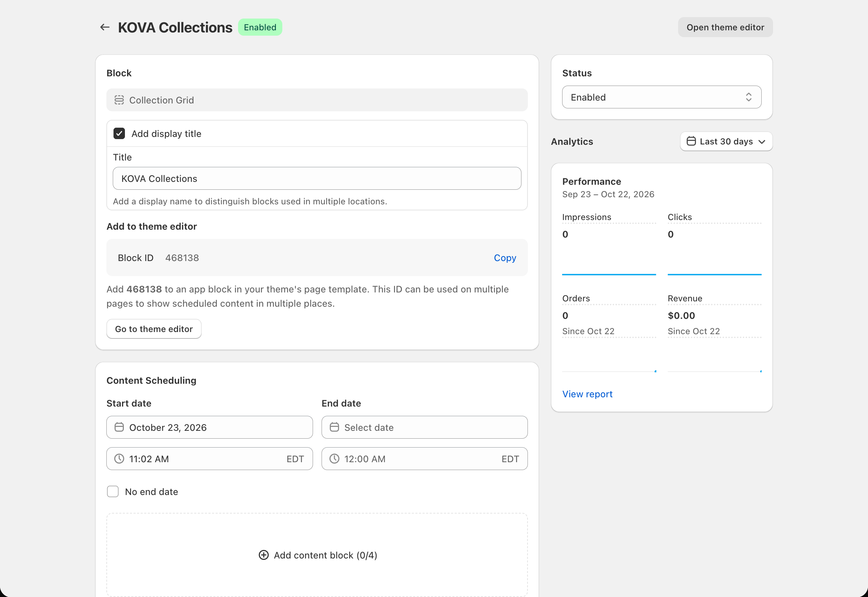868x597 pixels.
Task: Click the Collection Grid block field
Action: click(317, 100)
